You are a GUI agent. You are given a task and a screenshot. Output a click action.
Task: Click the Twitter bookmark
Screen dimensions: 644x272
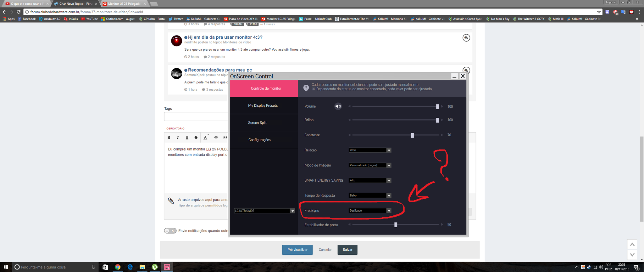[175, 19]
